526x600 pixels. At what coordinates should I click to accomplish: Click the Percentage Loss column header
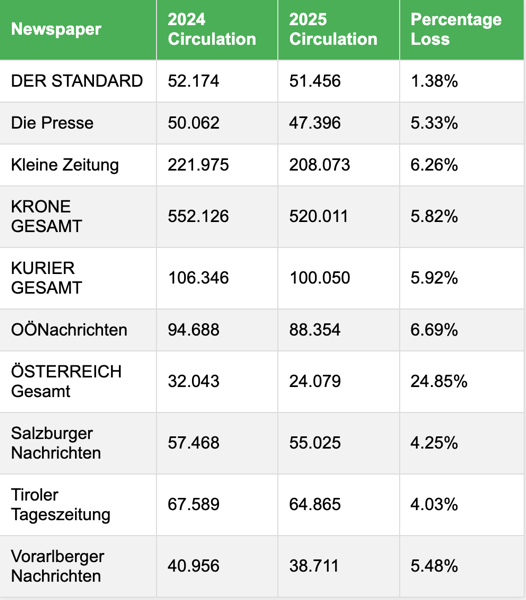click(462, 29)
